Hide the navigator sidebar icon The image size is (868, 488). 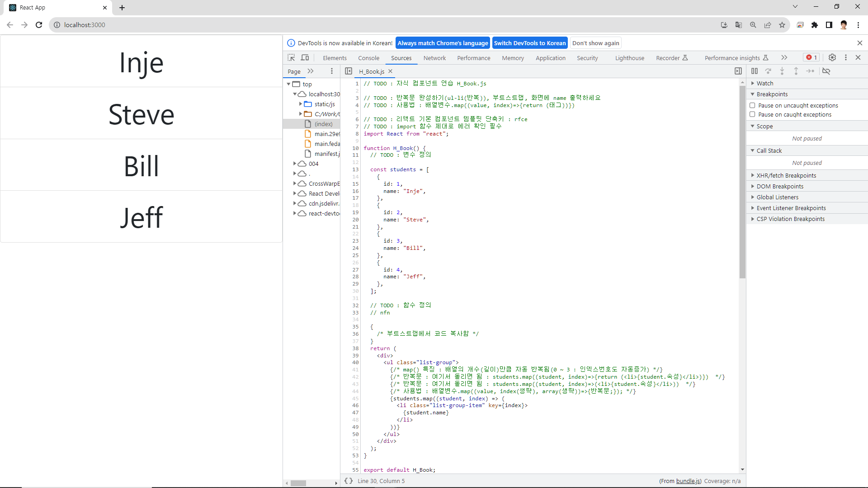348,71
